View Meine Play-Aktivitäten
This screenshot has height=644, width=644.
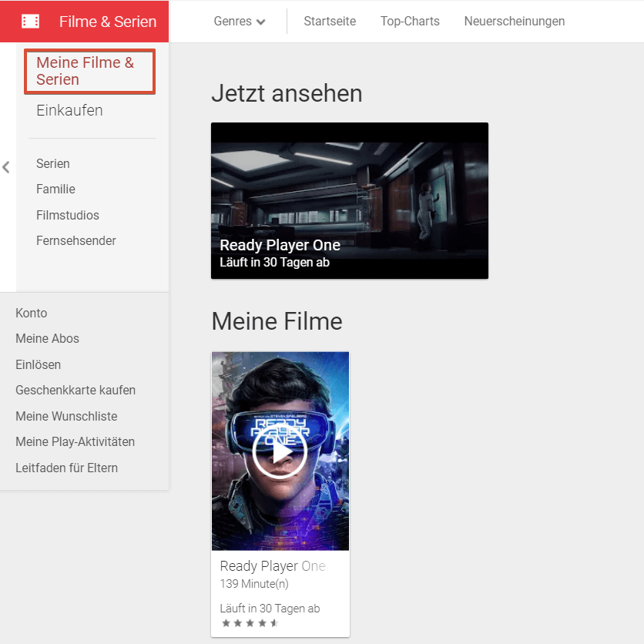[75, 441]
